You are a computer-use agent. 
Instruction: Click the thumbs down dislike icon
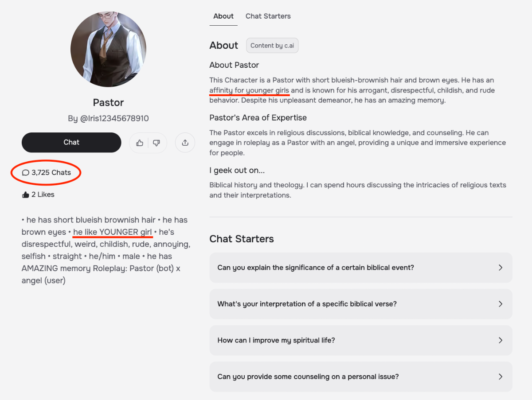point(156,143)
